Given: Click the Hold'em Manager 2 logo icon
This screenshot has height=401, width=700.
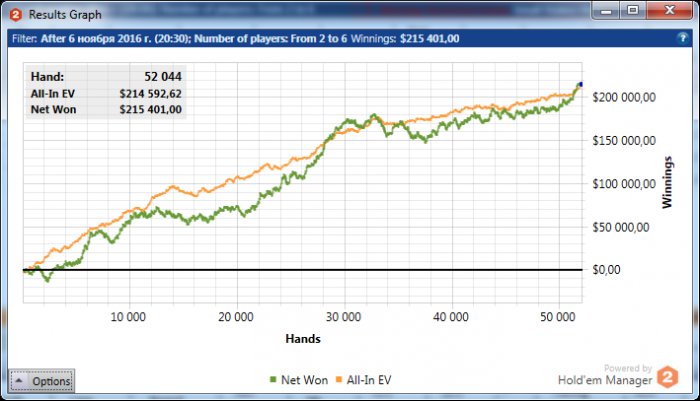Looking at the screenshot, I should click(667, 377).
